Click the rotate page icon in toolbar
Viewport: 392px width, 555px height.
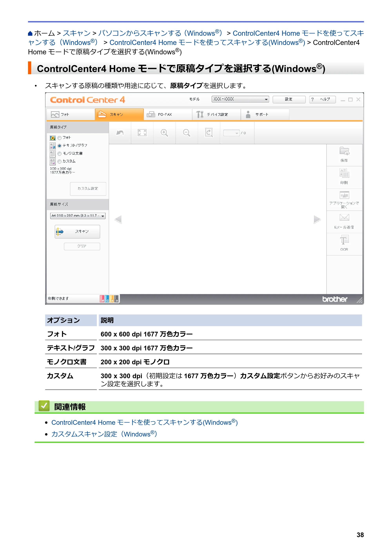point(209,133)
